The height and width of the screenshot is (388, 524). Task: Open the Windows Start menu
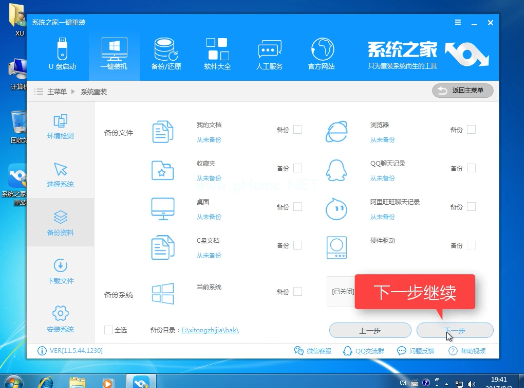point(13,382)
